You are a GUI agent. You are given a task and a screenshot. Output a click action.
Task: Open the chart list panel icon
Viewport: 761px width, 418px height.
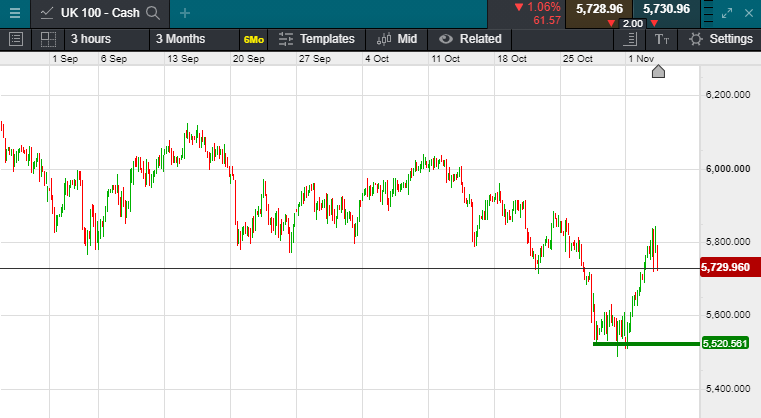(x=15, y=39)
